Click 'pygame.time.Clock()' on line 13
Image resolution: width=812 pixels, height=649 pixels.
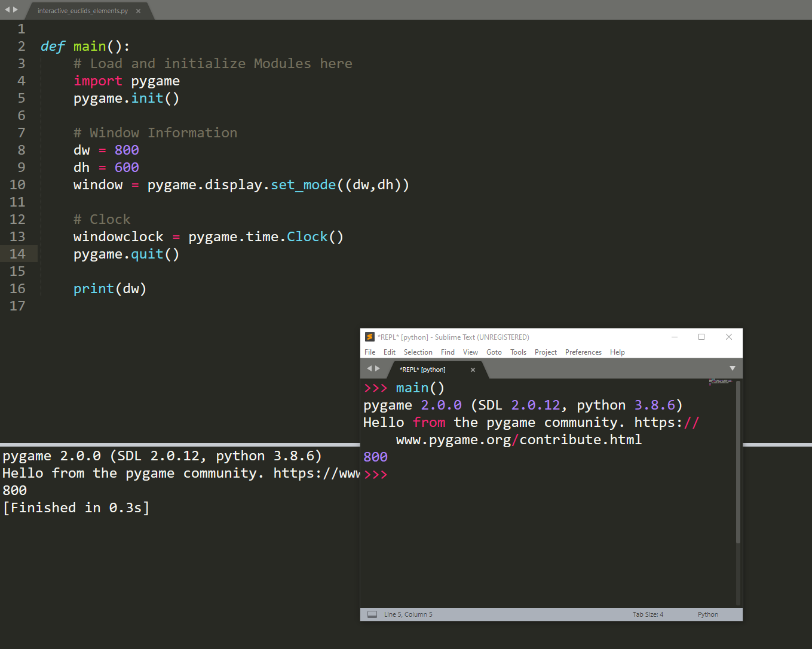(x=266, y=237)
